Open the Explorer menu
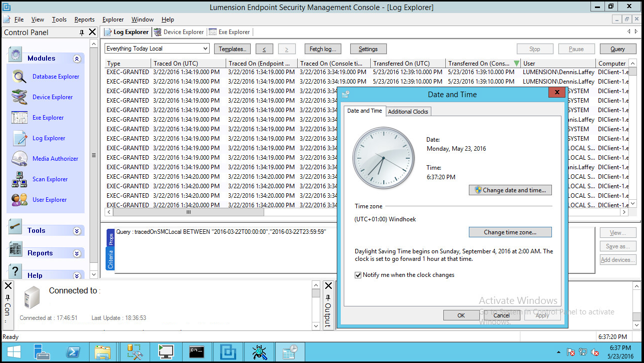The image size is (644, 363). pos(113,19)
